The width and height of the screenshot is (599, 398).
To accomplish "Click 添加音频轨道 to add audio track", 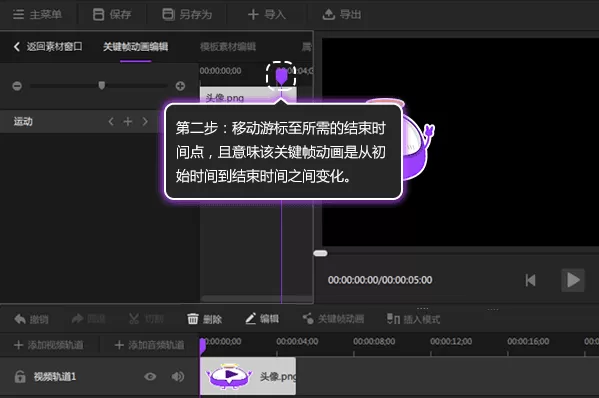I will click(149, 345).
